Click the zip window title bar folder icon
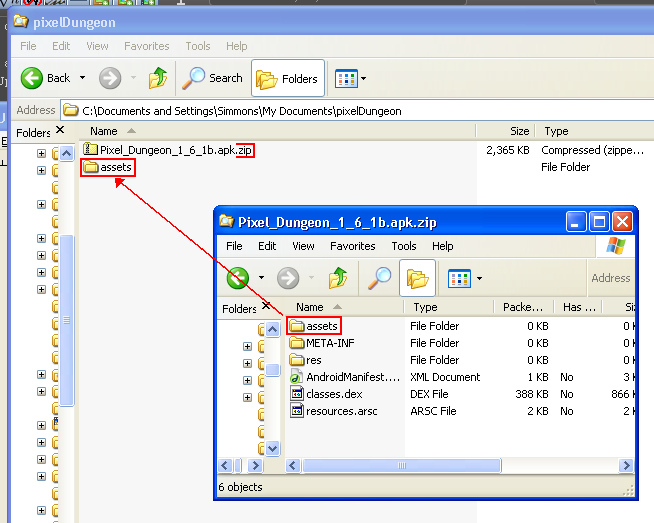 tap(227, 221)
